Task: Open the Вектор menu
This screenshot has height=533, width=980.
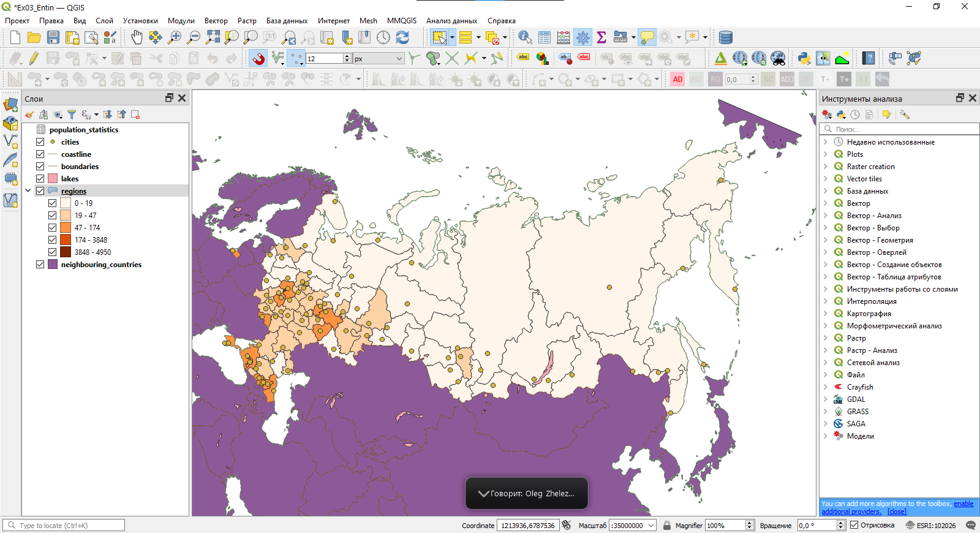Action: click(x=216, y=21)
